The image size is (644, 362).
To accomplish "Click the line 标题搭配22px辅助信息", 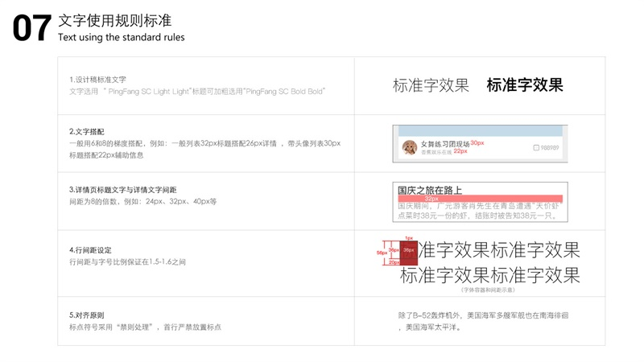I will (106, 155).
